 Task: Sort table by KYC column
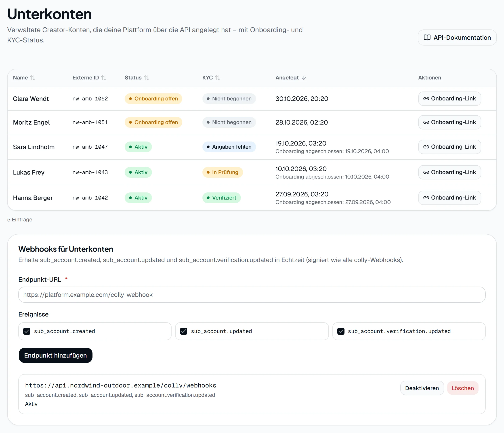(211, 78)
